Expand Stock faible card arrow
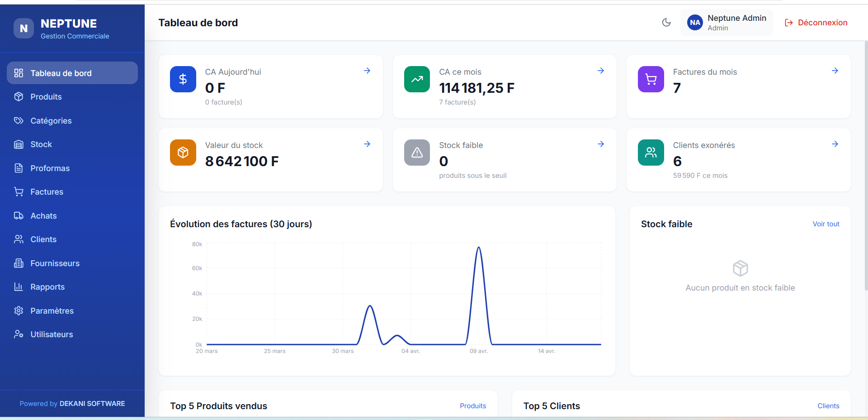Screen dimensions: 868x420 601,144
